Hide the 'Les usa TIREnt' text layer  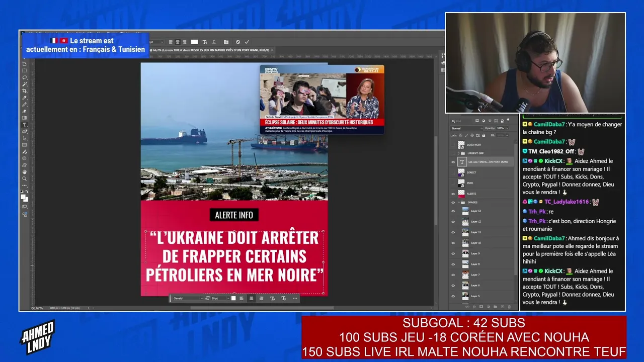click(x=453, y=162)
